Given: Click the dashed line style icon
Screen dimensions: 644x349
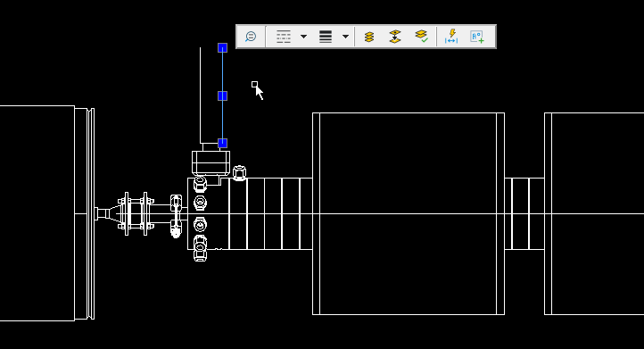Looking at the screenshot, I should click(x=284, y=37).
